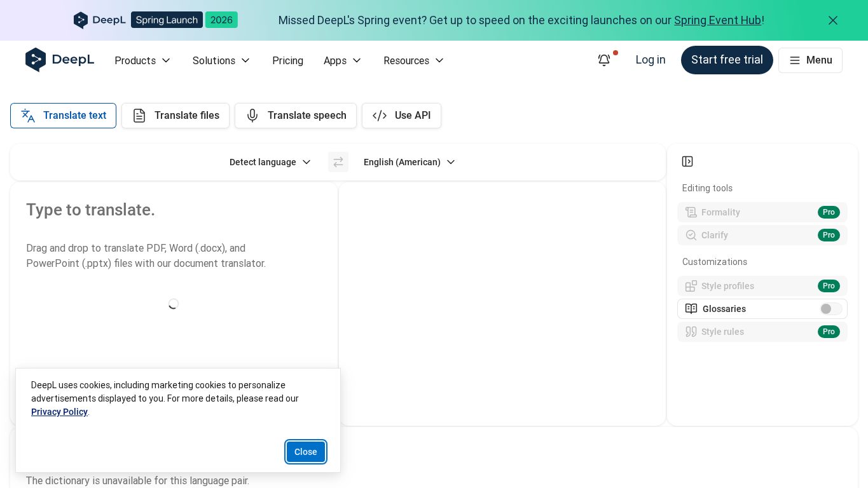Expand the Resources menu
The height and width of the screenshot is (488, 868).
pos(413,60)
